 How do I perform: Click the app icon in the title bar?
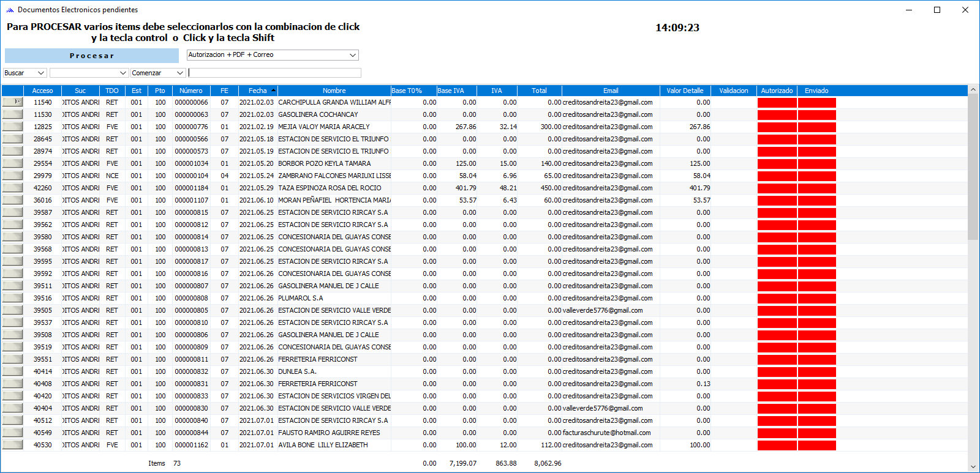pyautogui.click(x=9, y=10)
